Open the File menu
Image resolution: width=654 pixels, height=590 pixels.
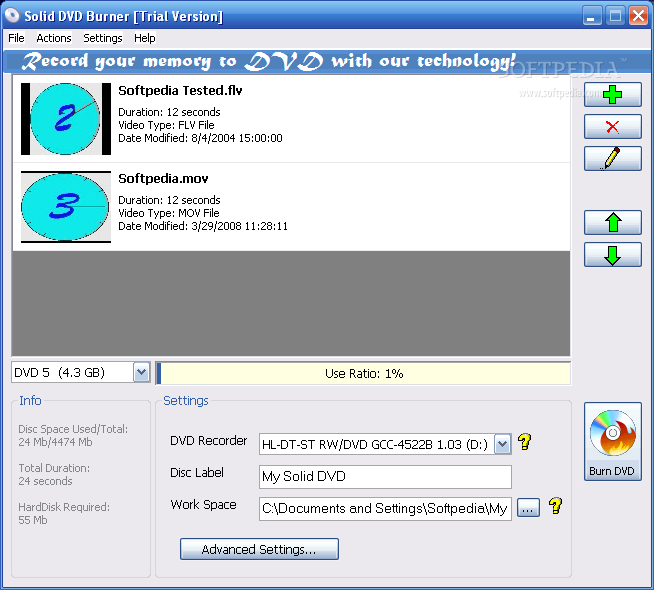pyautogui.click(x=16, y=38)
